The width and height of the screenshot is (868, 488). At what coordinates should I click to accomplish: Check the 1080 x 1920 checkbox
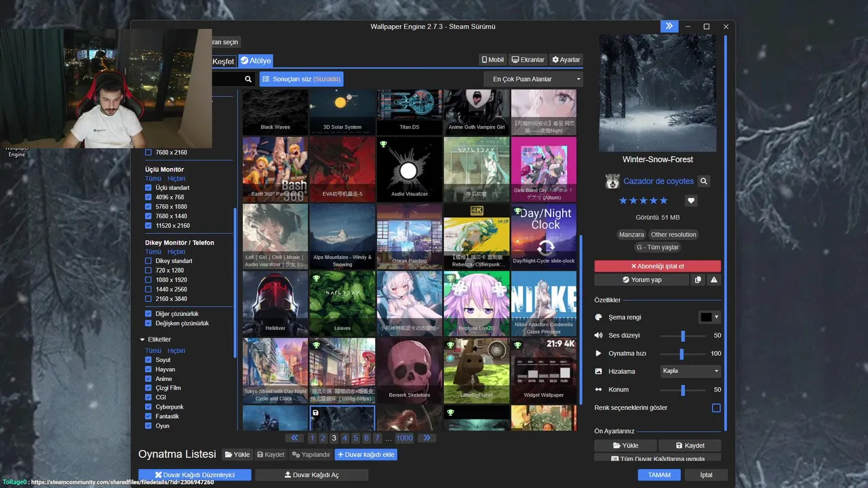point(149,280)
